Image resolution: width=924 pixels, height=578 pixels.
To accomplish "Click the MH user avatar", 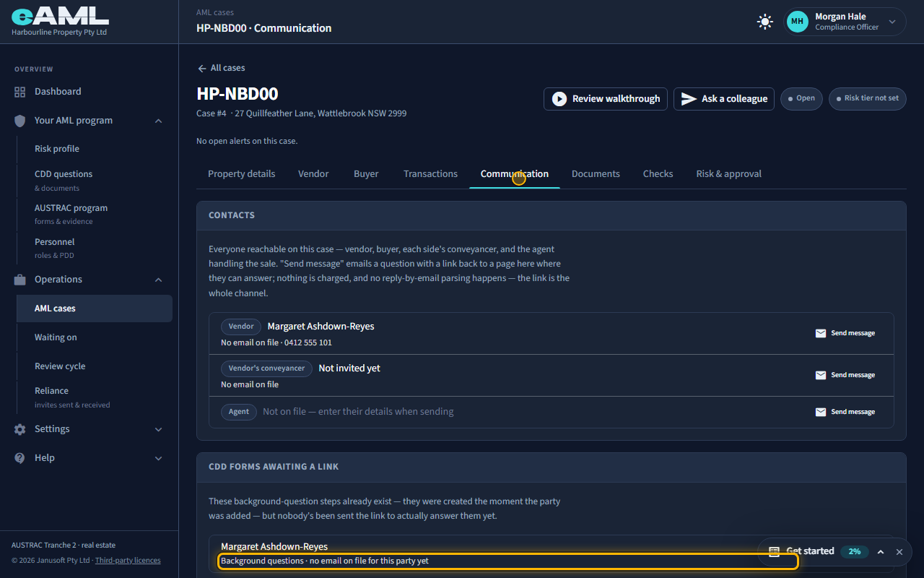I will point(798,22).
